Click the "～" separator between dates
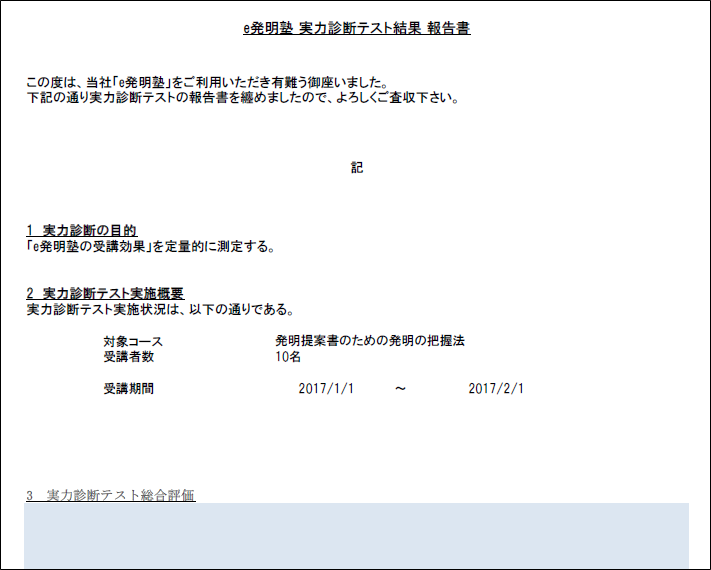The height and width of the screenshot is (570, 711). (400, 389)
